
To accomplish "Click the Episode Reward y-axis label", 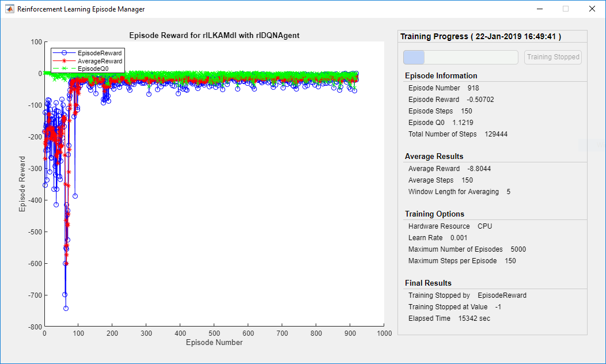I will [x=22, y=184].
